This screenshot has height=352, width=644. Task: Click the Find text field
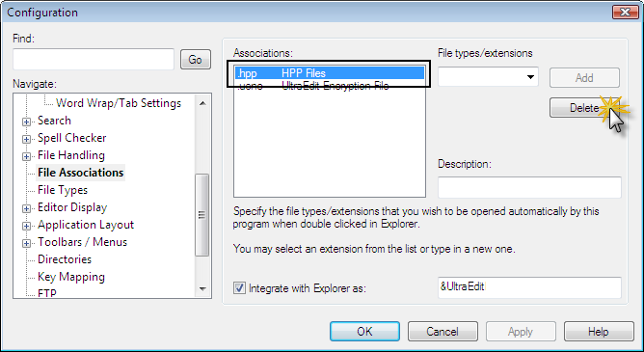pos(94,60)
